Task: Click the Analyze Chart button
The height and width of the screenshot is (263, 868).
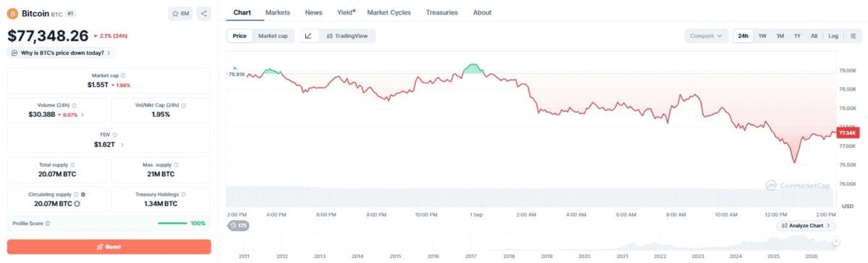Action: [806, 226]
